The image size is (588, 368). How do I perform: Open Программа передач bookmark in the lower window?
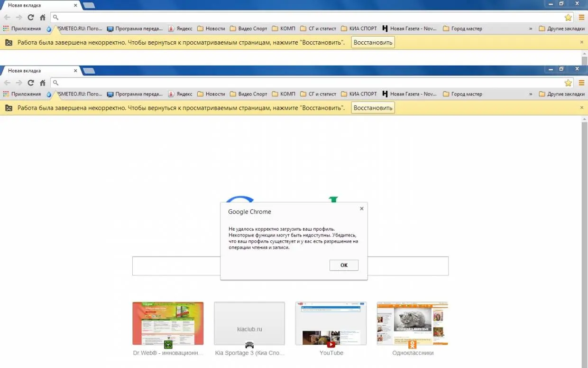(135, 94)
